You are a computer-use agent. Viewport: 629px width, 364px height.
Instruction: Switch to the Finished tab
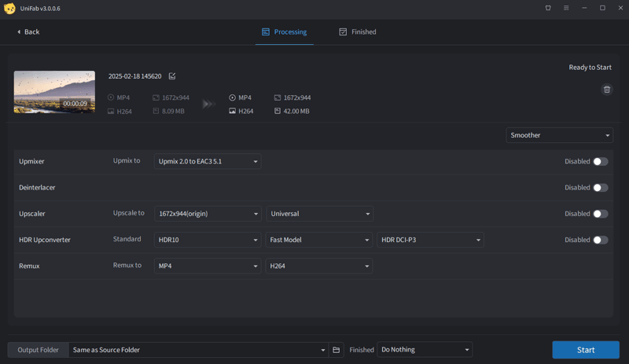click(x=358, y=32)
